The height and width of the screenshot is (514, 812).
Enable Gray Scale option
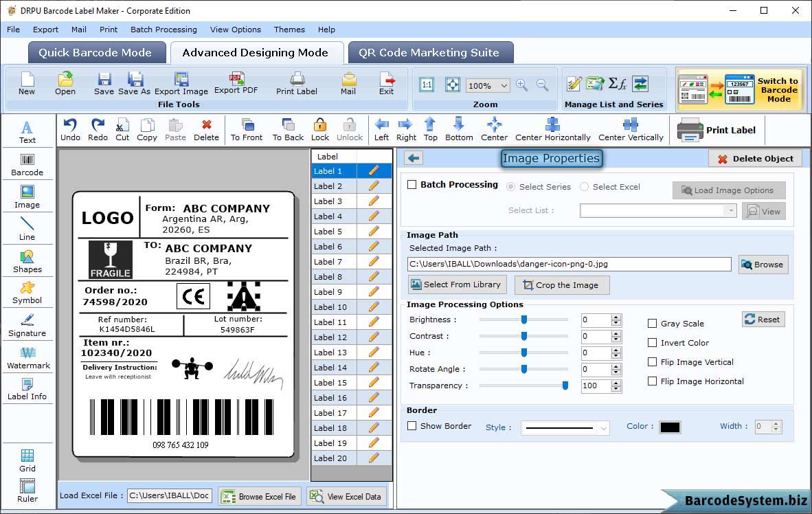(652, 324)
